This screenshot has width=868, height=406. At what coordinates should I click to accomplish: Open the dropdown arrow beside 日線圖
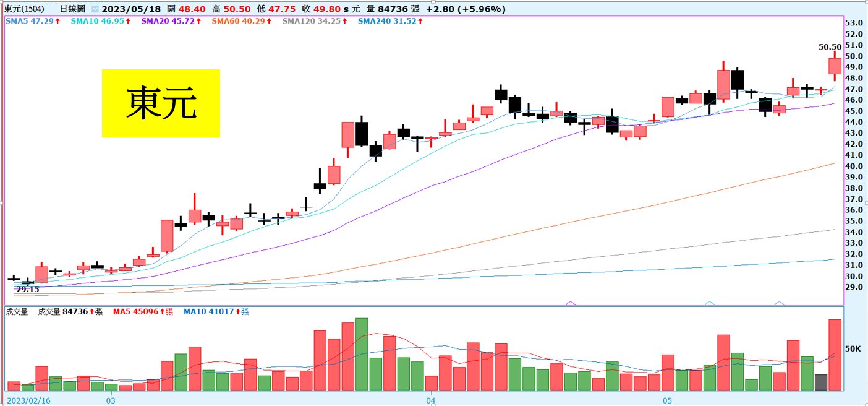tap(95, 9)
